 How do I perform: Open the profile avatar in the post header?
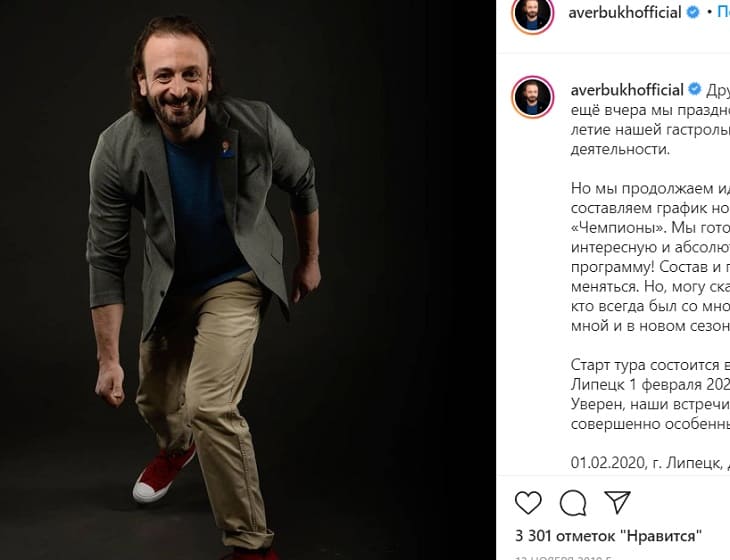[x=532, y=15]
